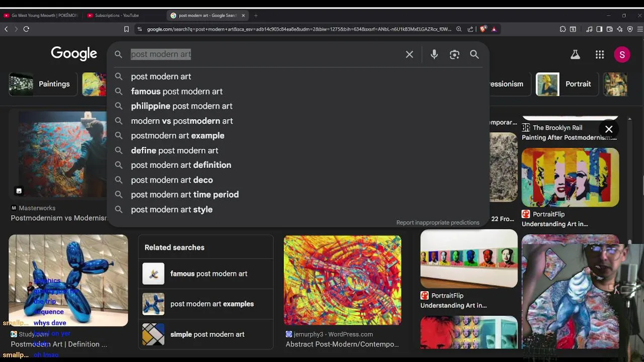Toggle the browser sidebar panel
Screen dimensions: 644x362
(x=599, y=29)
